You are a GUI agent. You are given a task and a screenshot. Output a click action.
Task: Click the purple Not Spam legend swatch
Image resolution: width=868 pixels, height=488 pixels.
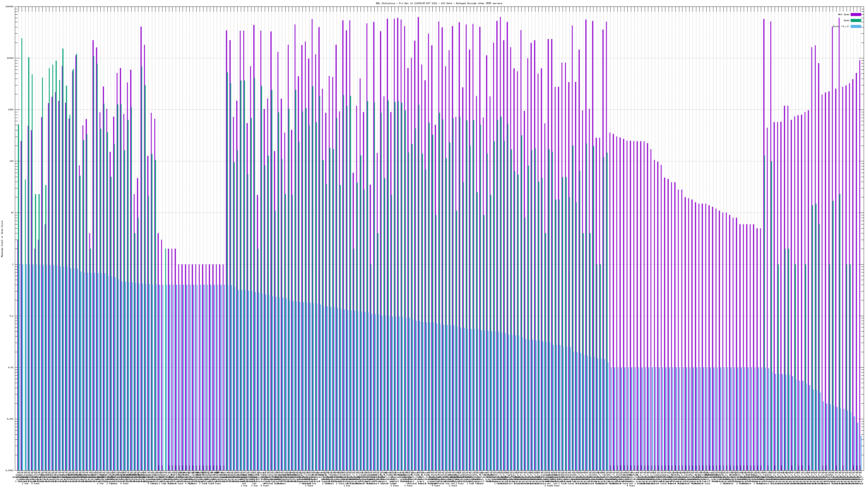(856, 14)
